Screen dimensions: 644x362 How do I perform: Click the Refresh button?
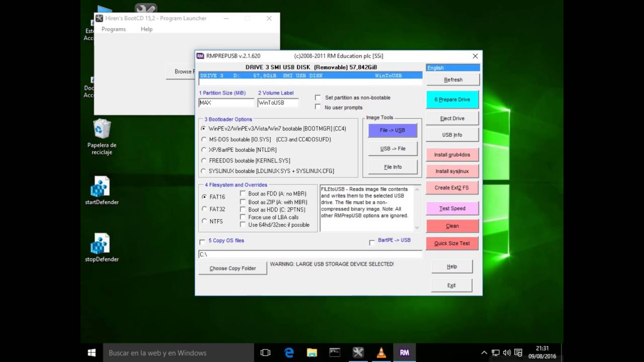[453, 79]
